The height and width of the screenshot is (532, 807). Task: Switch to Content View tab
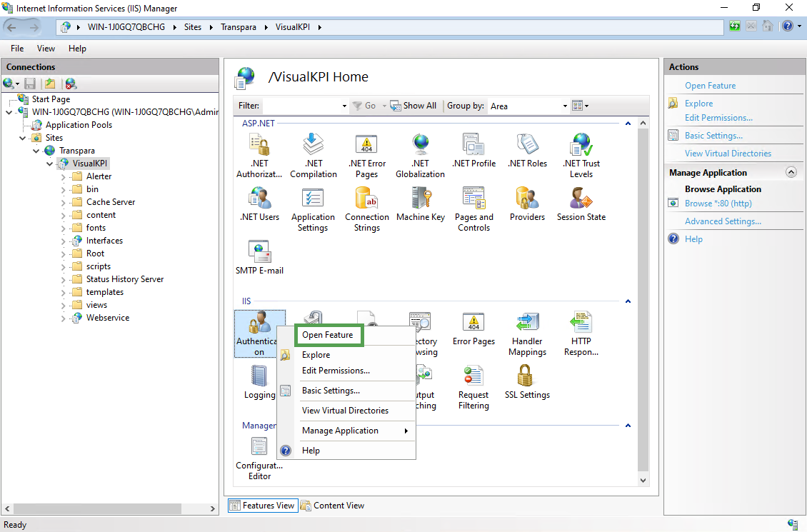click(332, 506)
